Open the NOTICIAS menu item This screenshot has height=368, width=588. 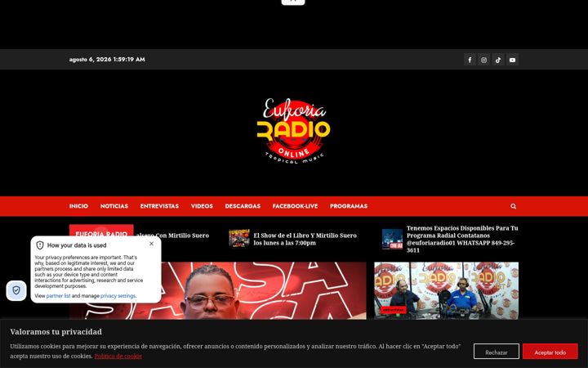(x=114, y=206)
